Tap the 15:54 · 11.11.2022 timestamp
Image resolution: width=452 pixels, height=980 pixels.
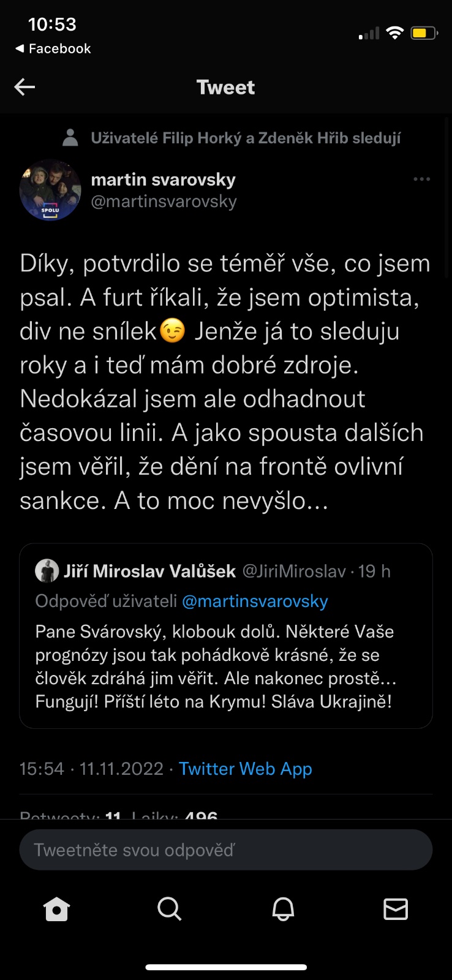[91, 769]
